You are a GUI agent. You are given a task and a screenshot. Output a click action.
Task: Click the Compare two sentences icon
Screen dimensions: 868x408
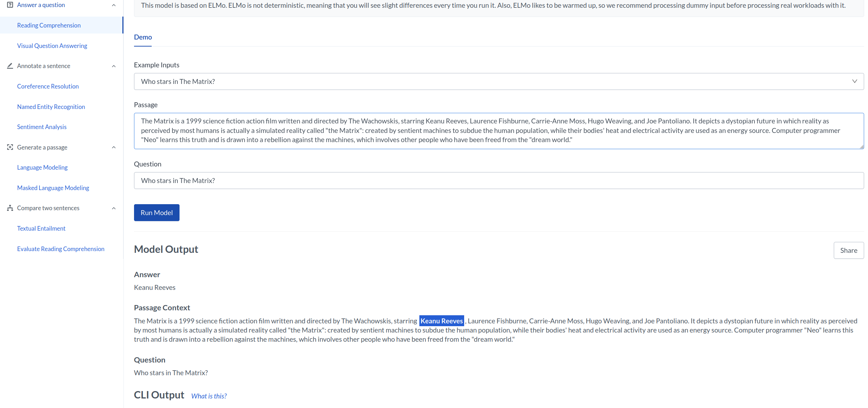(10, 208)
